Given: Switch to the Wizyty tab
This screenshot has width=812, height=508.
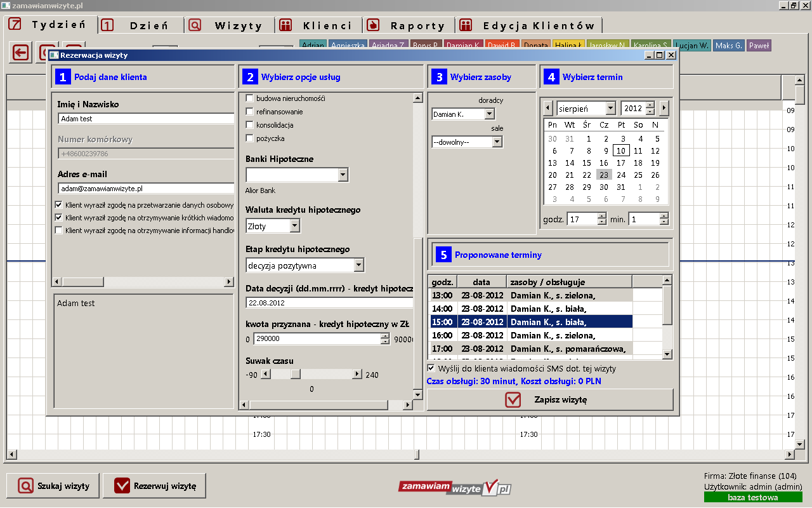Looking at the screenshot, I should [x=230, y=25].
